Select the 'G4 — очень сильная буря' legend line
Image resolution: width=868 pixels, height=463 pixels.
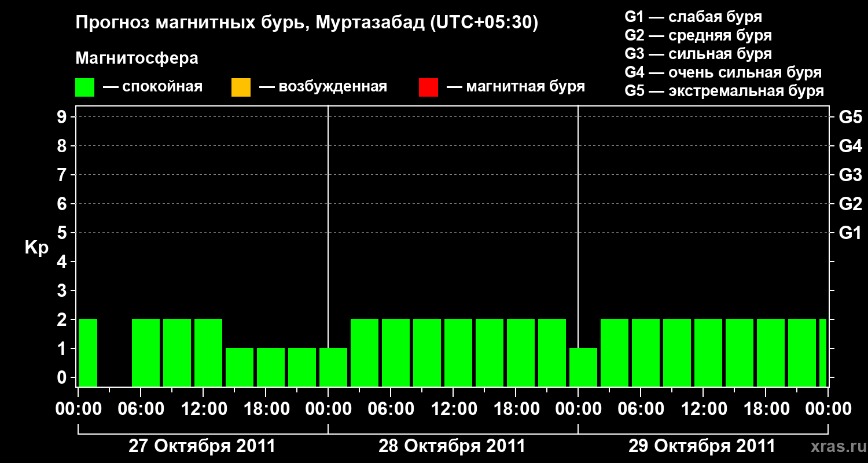pos(723,72)
